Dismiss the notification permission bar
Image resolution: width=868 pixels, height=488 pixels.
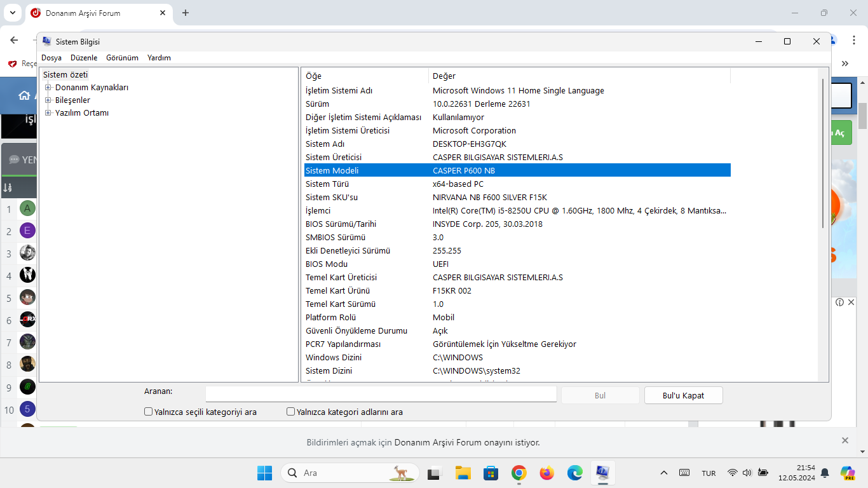click(x=845, y=440)
